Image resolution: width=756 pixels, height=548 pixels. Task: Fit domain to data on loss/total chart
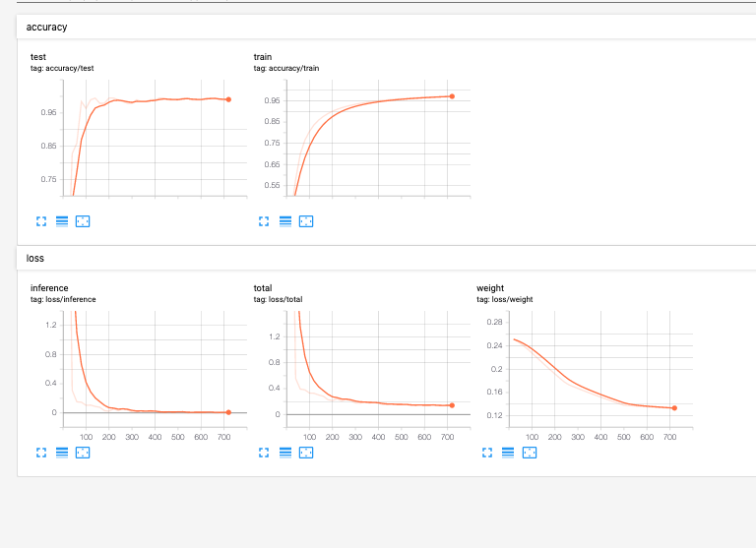pyautogui.click(x=306, y=453)
